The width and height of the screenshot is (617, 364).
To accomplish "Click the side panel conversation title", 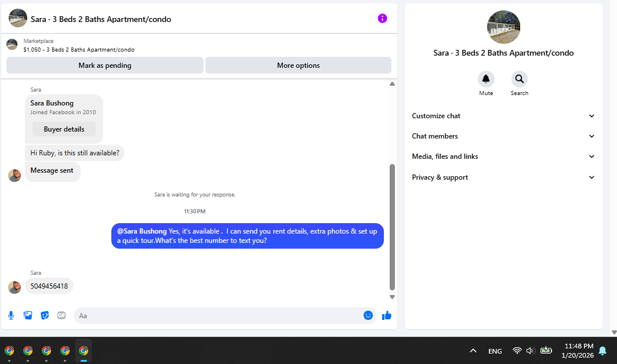I will 503,53.
